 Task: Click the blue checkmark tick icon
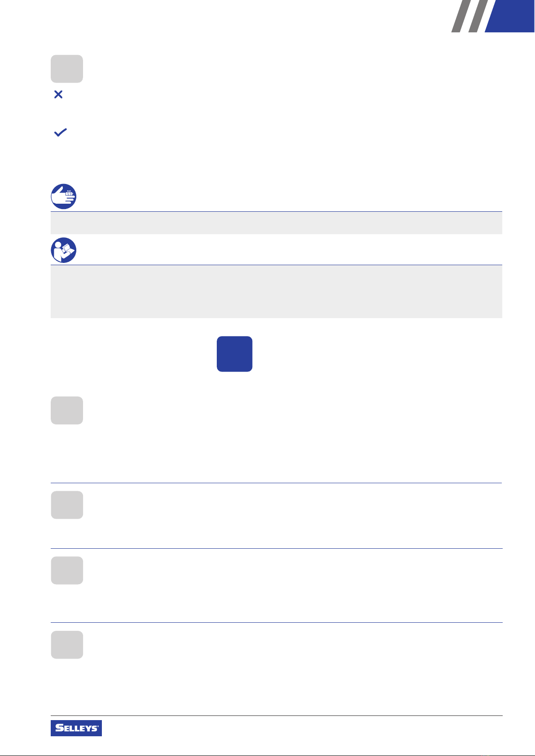[60, 132]
